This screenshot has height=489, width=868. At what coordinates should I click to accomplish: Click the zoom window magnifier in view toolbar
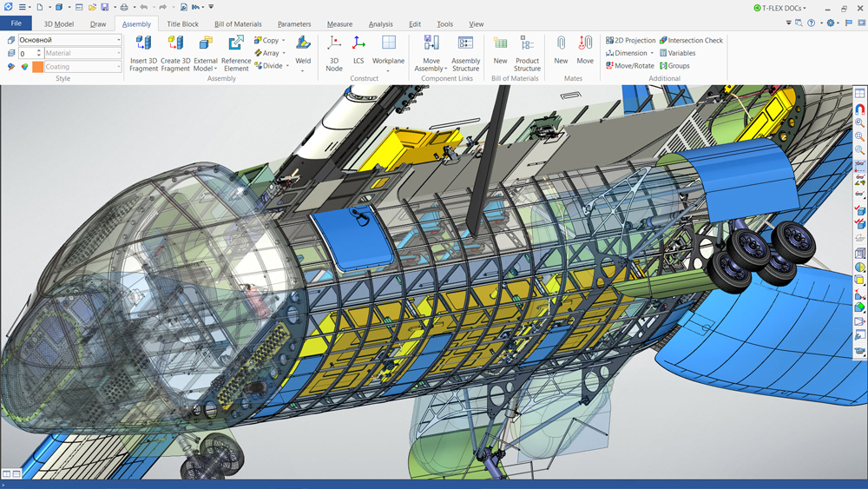point(859,123)
